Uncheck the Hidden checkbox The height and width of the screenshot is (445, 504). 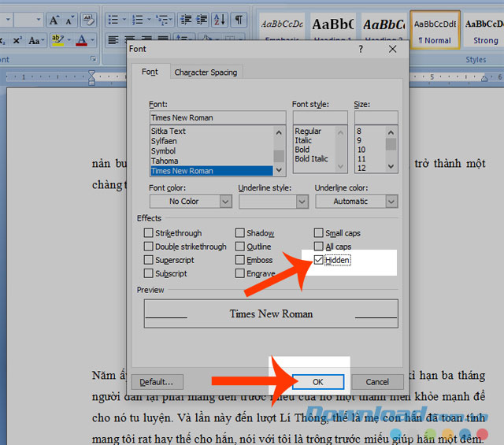(319, 260)
